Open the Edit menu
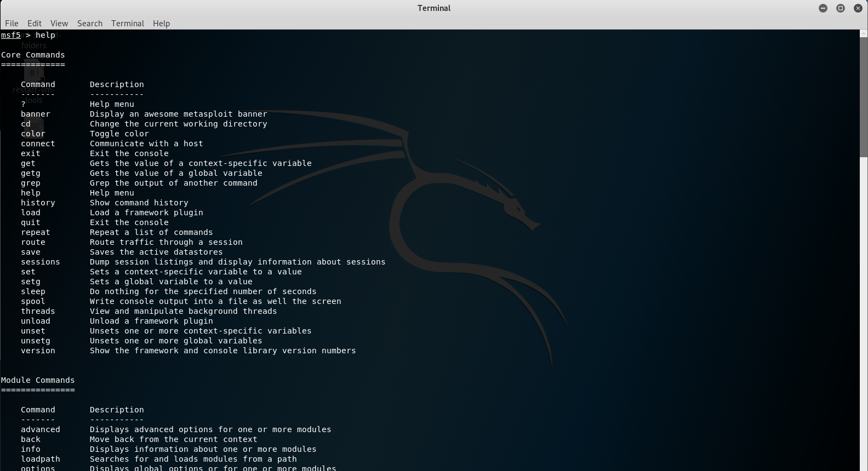This screenshot has width=868, height=471. coord(35,23)
